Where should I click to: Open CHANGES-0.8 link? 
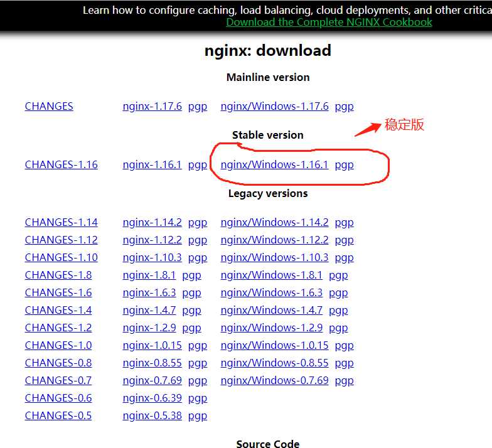(x=58, y=363)
